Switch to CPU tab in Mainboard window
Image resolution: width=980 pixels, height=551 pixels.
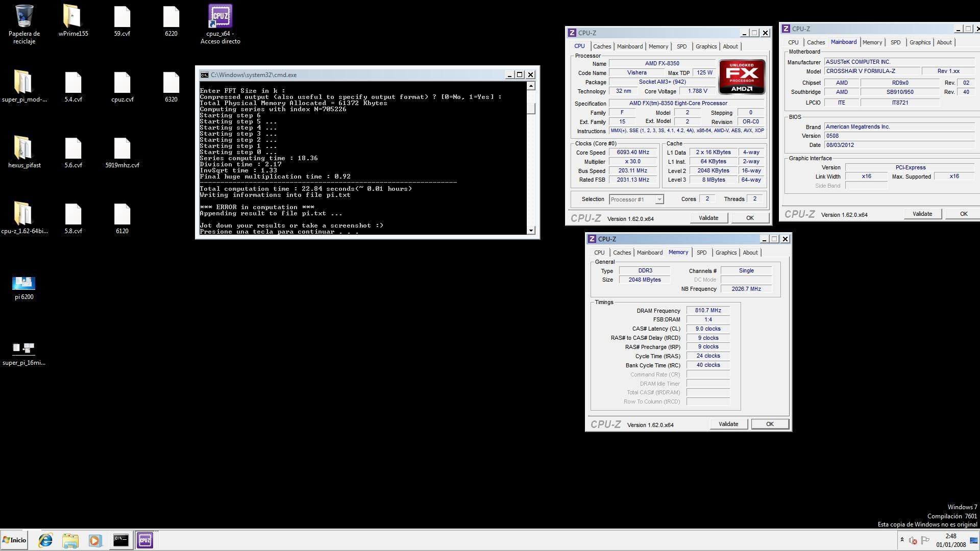793,42
